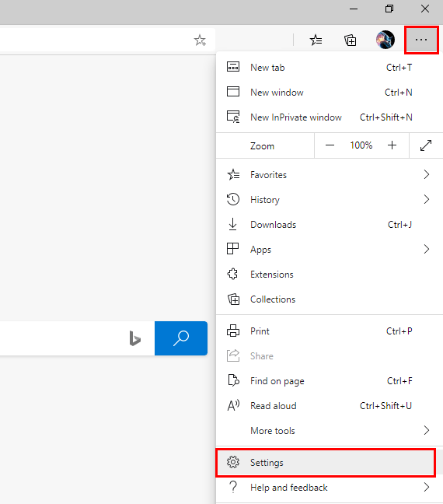The width and height of the screenshot is (443, 504).
Task: Click Read aloud option
Action: click(x=330, y=406)
